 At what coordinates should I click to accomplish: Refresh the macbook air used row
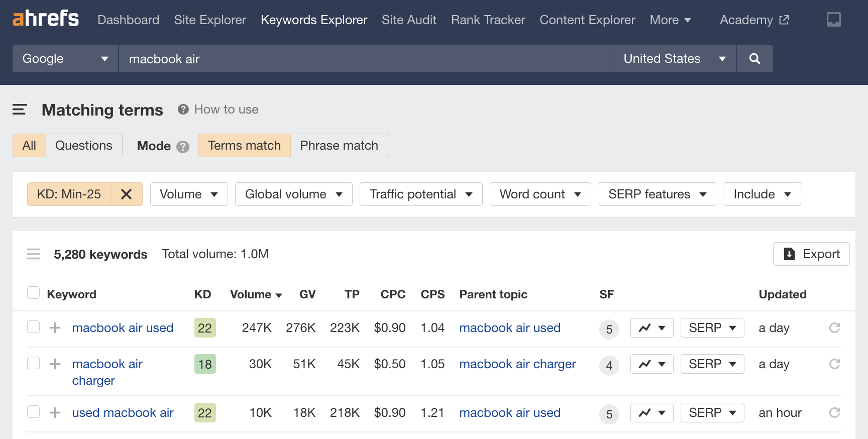click(834, 328)
